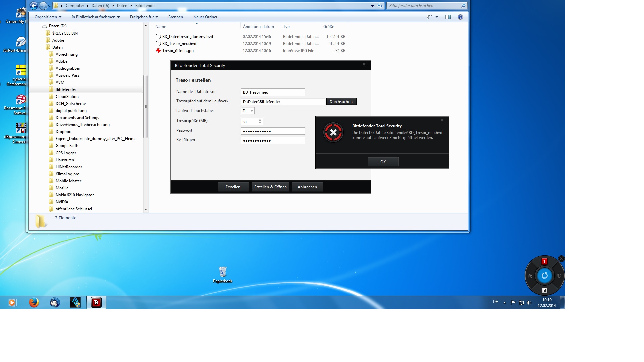The height and width of the screenshot is (362, 644).
Task: Open Windows Media Player from taskbar
Action: pyautogui.click(x=12, y=303)
